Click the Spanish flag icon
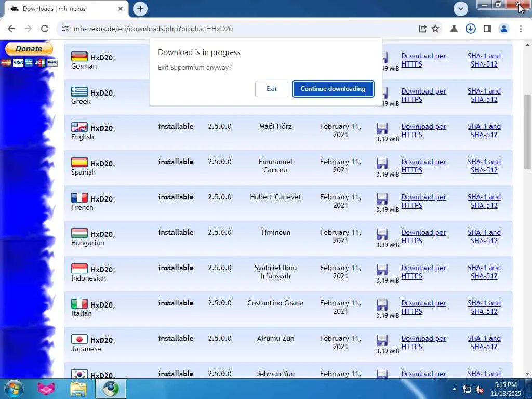 (x=79, y=162)
